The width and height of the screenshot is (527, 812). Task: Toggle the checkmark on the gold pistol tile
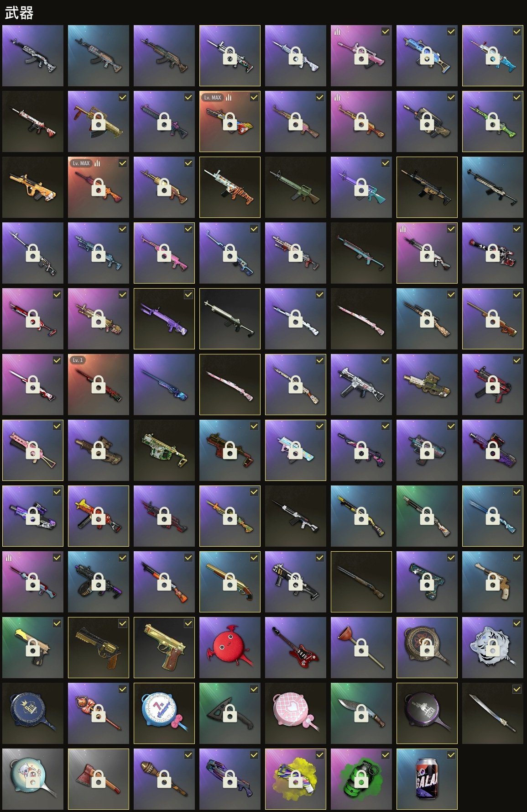point(188,623)
